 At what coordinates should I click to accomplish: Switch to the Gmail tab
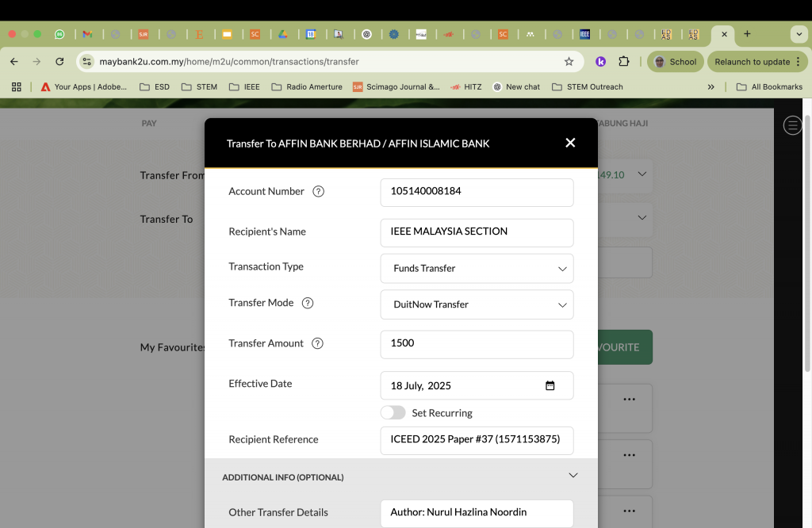pos(87,34)
